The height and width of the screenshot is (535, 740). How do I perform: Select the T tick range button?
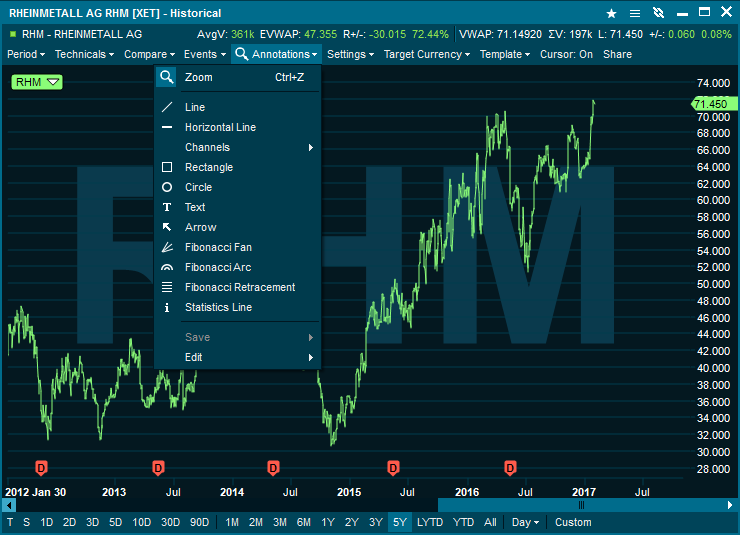coord(10,522)
